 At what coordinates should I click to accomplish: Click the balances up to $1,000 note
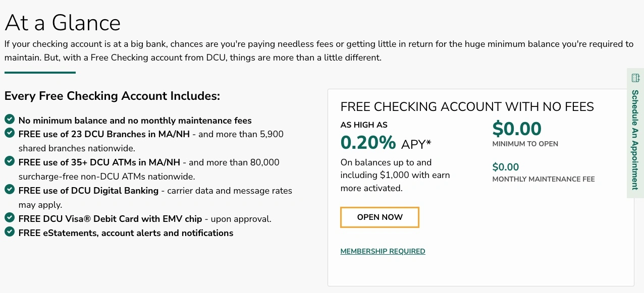(395, 175)
